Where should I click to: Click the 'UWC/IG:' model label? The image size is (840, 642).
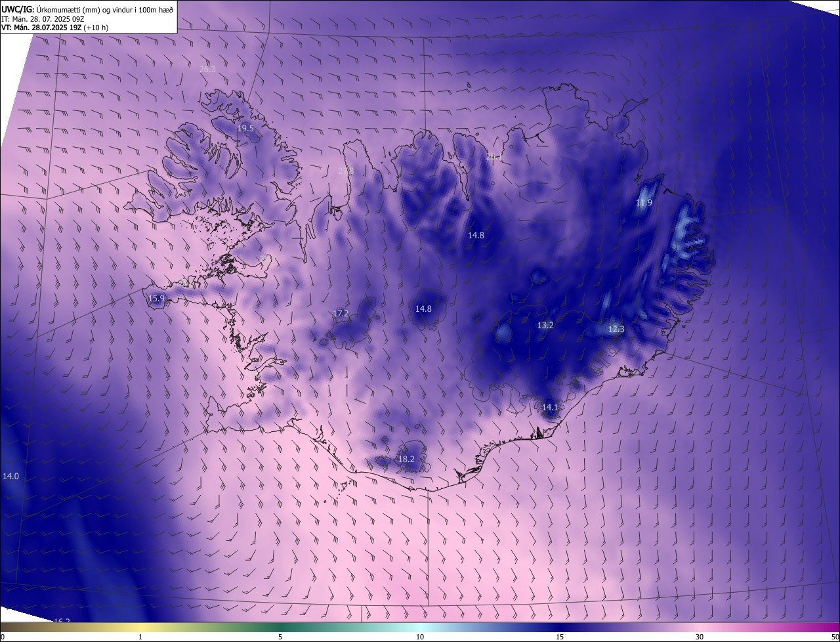pos(18,9)
